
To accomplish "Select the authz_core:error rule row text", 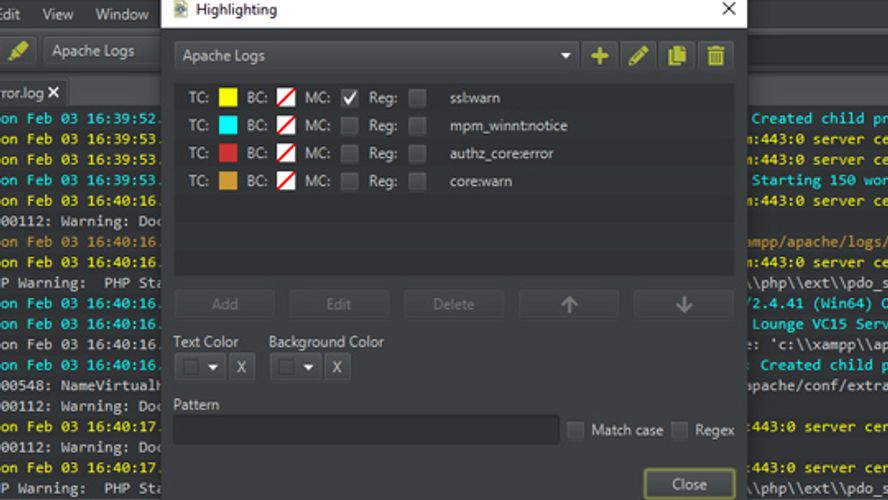I will click(501, 153).
